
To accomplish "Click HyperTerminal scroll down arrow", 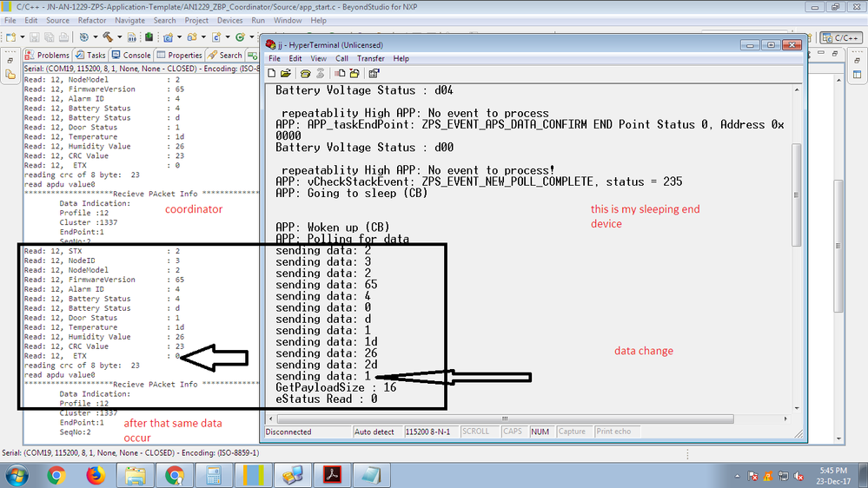I will [797, 408].
